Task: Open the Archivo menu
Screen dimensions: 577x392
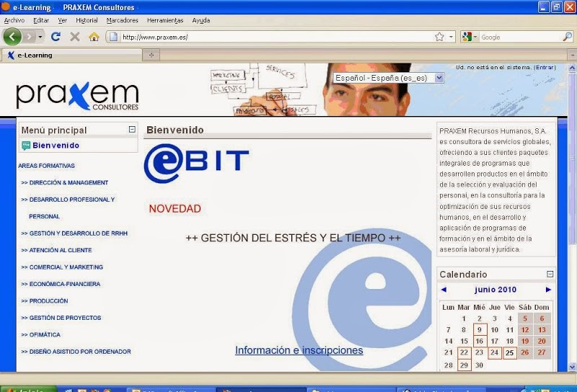Action: tap(14, 20)
